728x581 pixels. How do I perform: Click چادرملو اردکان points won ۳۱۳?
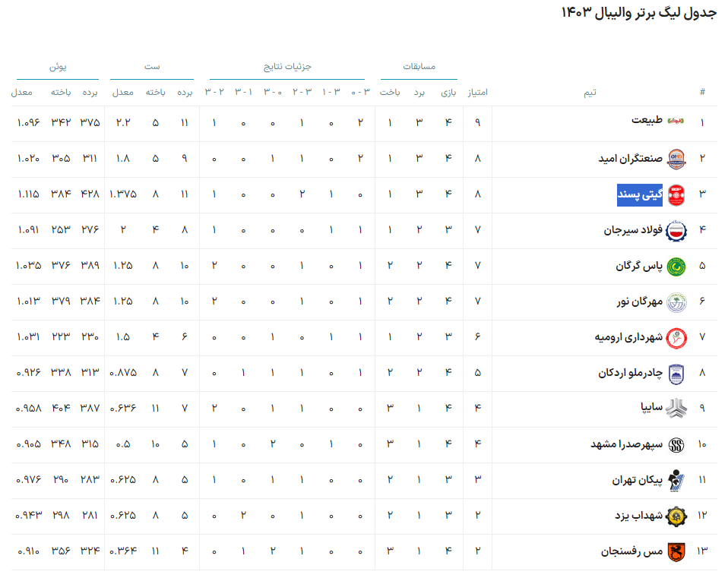[90, 373]
